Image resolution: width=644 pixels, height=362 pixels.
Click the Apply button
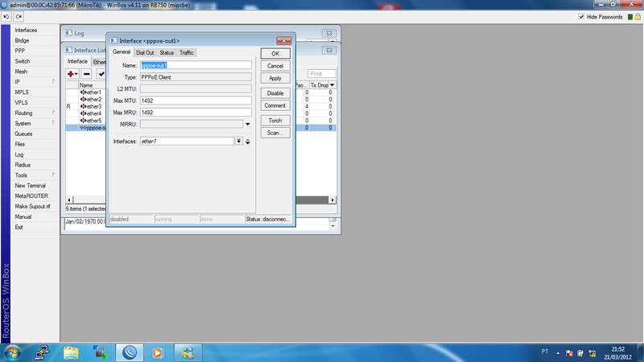pos(275,78)
